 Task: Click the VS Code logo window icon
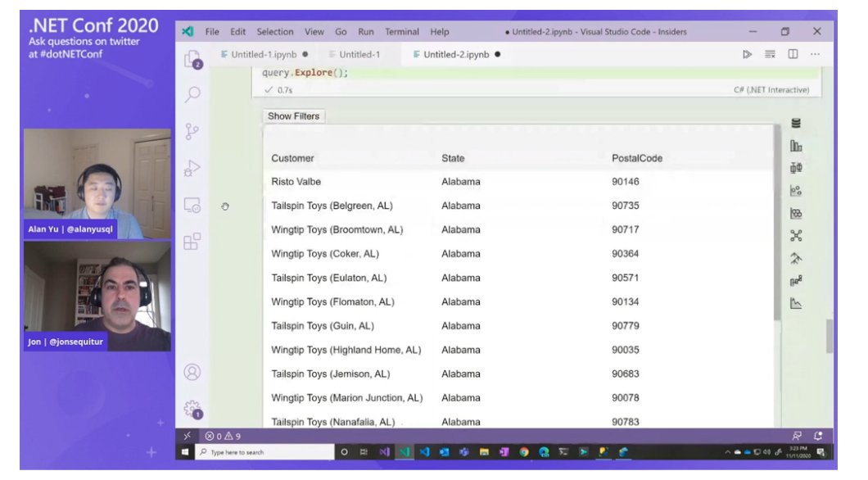tap(188, 32)
